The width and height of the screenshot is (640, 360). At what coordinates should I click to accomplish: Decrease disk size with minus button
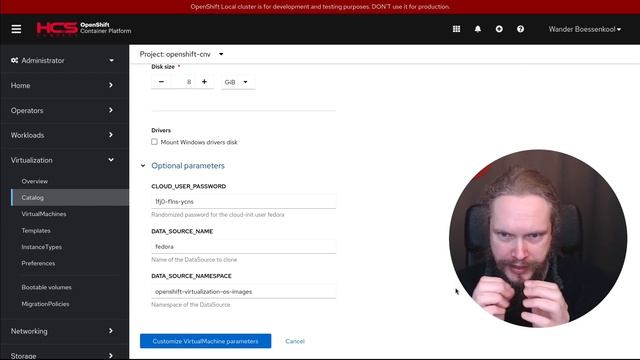(x=161, y=82)
